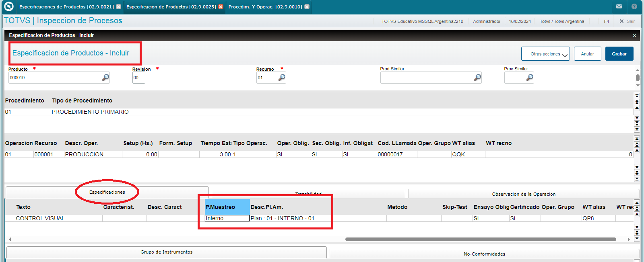Page up in the Procedimiento grid
644x262 pixels.
[x=637, y=102]
